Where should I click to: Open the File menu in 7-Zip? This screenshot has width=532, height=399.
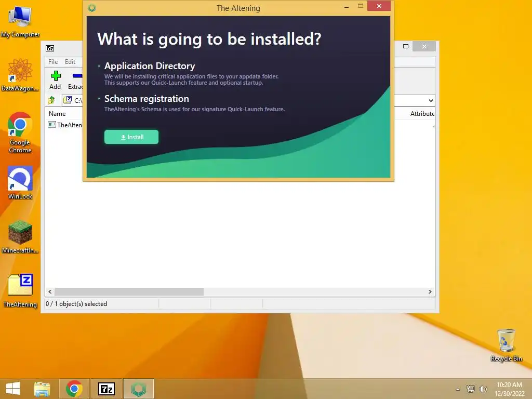click(53, 62)
